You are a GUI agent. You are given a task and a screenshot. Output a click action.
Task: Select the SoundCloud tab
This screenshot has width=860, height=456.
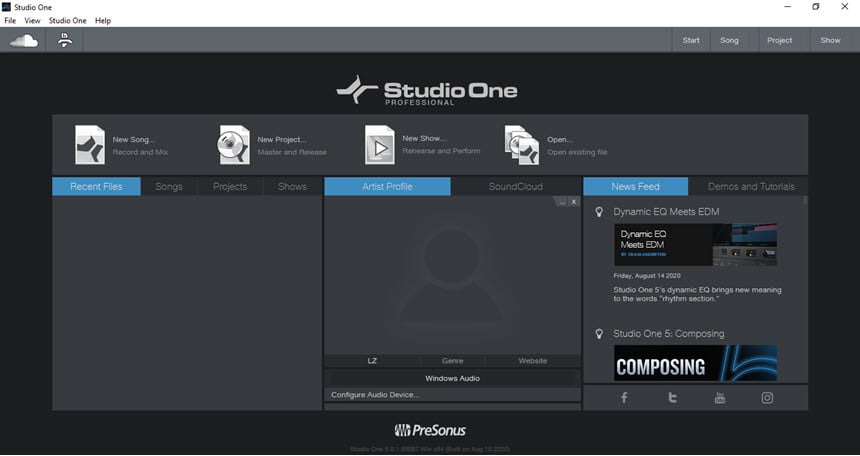click(x=516, y=187)
